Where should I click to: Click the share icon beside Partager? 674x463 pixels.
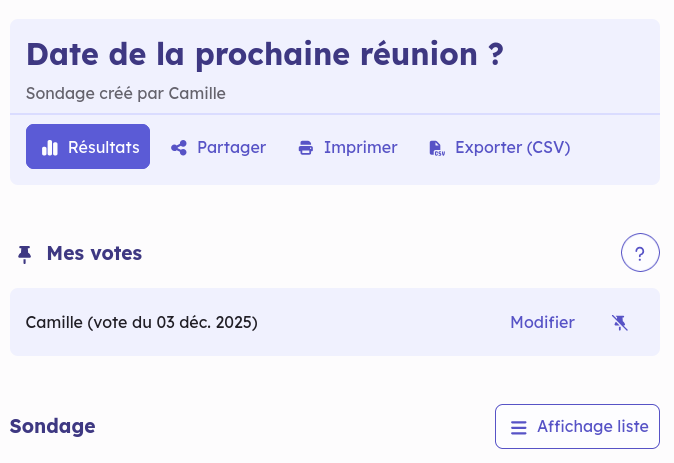(x=179, y=147)
